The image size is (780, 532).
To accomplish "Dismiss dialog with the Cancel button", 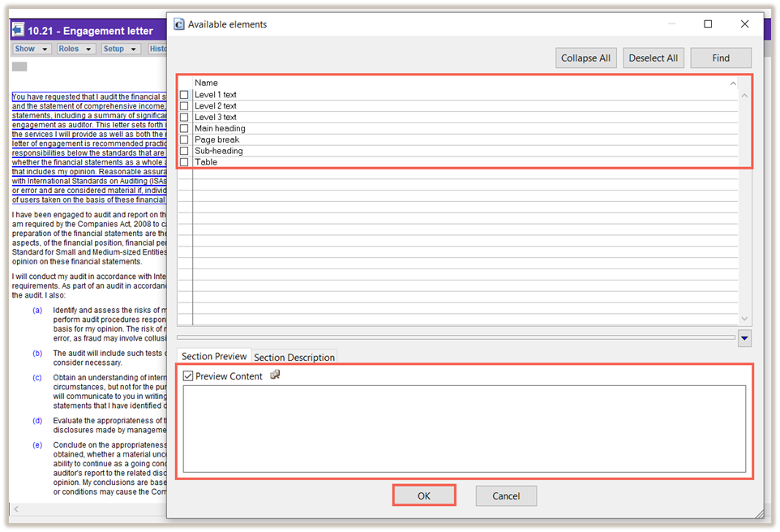I will 506,496.
